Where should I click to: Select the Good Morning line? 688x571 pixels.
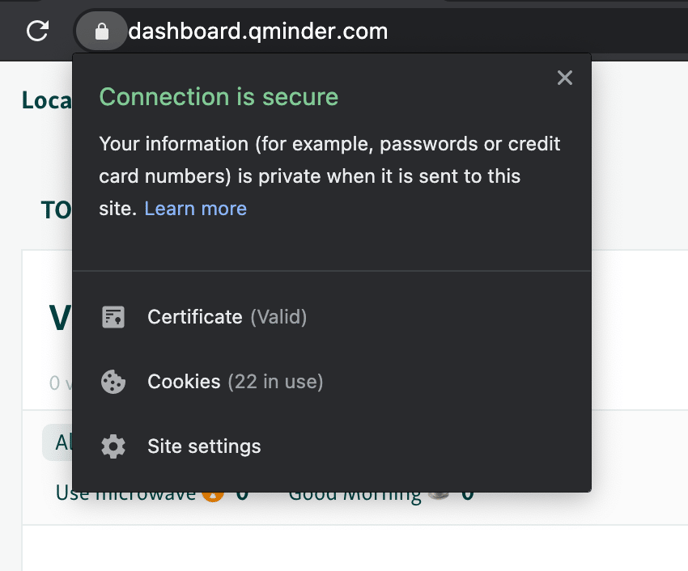tap(355, 495)
